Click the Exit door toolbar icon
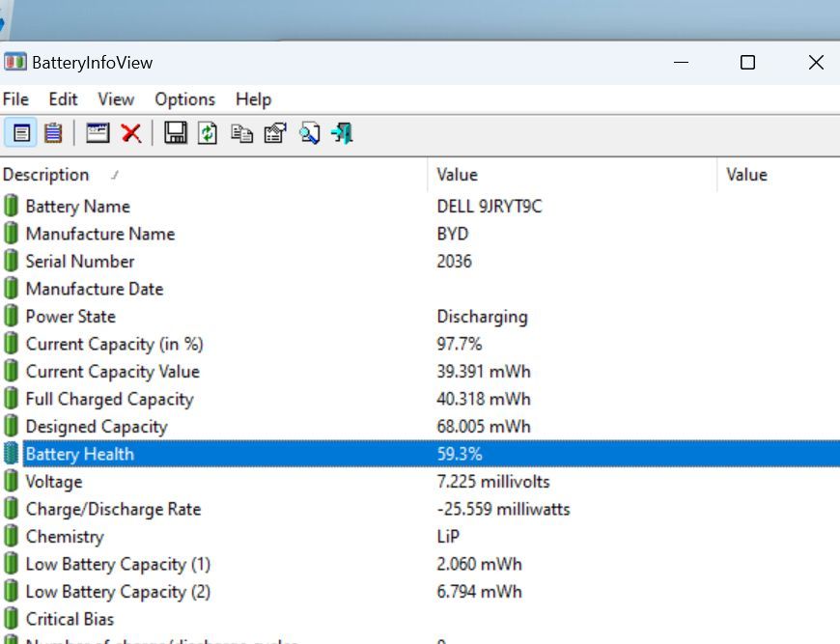Image resolution: width=840 pixels, height=644 pixels. 342,133
